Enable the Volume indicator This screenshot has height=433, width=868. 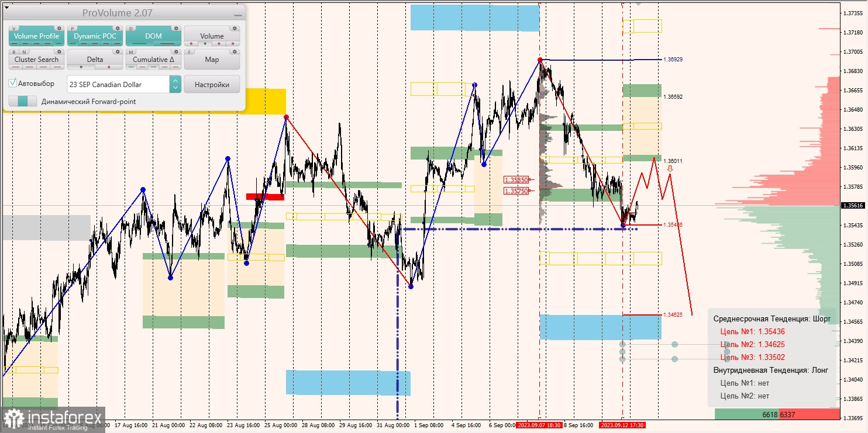[212, 36]
